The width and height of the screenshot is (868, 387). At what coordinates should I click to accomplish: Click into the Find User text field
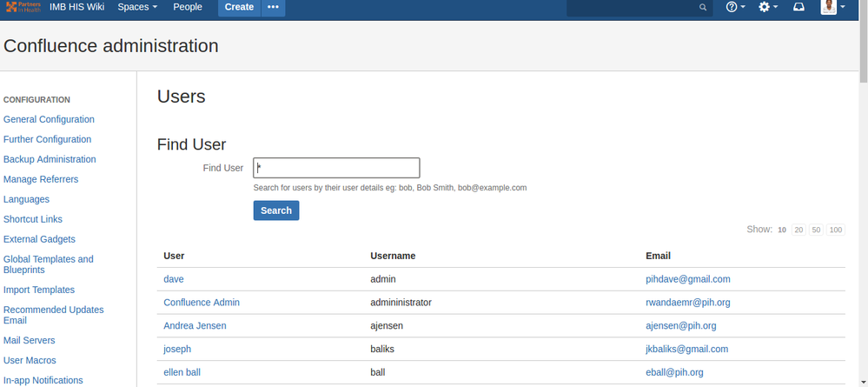[336, 168]
